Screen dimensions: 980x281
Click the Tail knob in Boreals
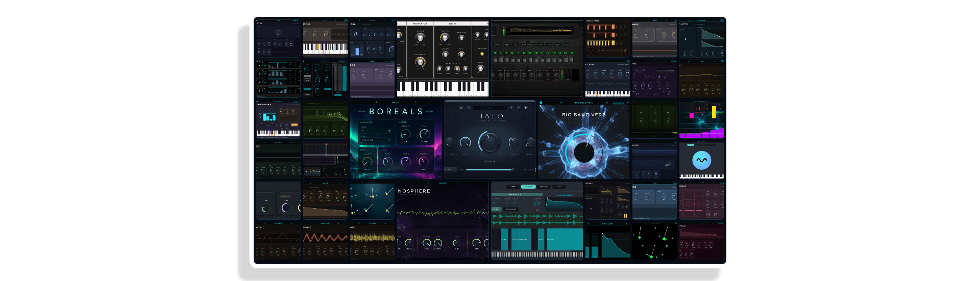pos(425,134)
